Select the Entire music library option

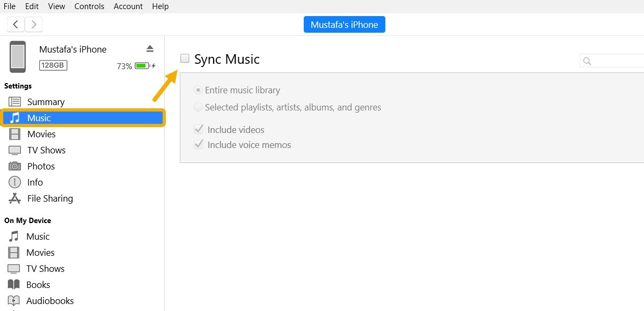coord(198,90)
